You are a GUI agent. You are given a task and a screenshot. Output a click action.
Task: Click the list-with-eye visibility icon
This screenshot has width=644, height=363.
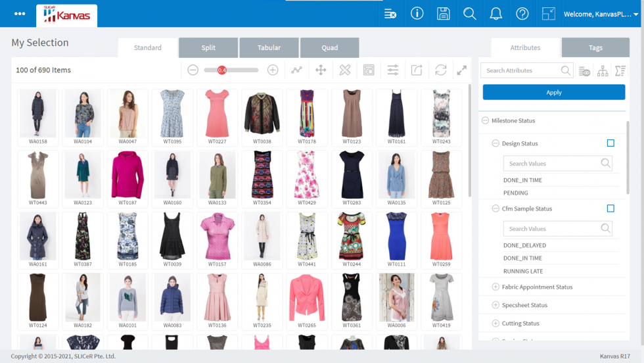[x=584, y=71]
